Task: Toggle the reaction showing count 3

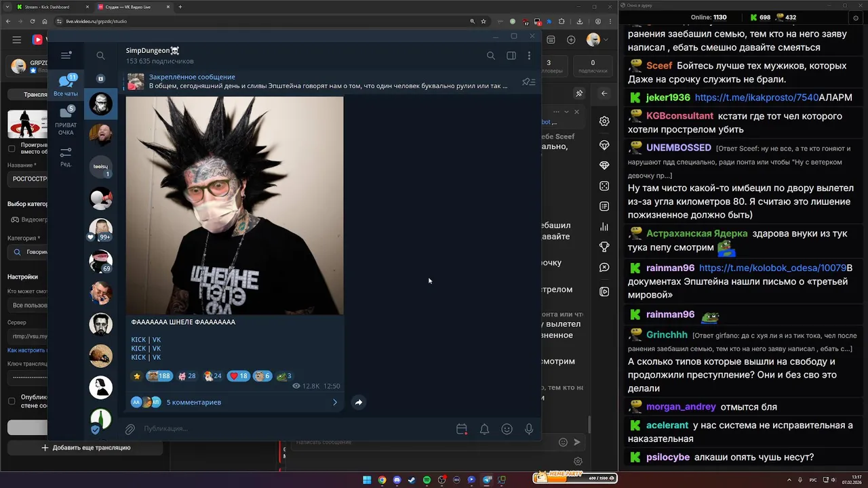Action: click(283, 376)
